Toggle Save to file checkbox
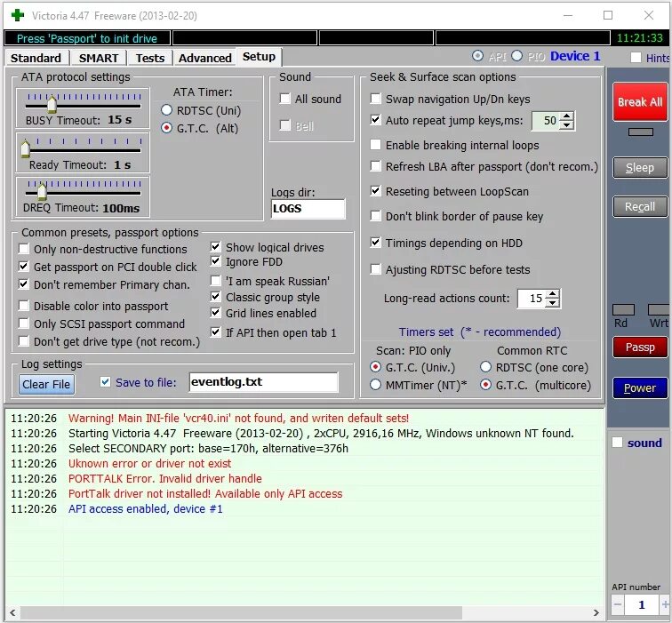 [106, 382]
